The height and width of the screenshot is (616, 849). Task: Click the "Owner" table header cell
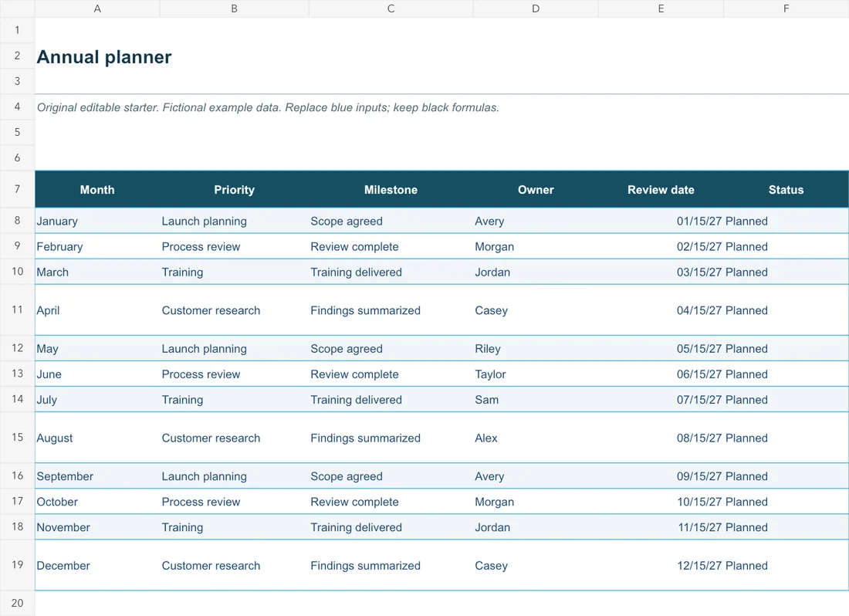point(536,189)
